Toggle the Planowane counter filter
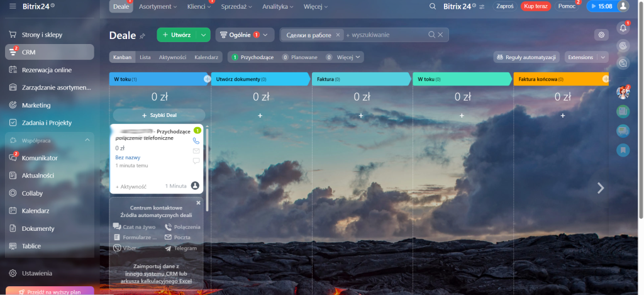Viewport: 644px width, 295px height. (x=299, y=57)
